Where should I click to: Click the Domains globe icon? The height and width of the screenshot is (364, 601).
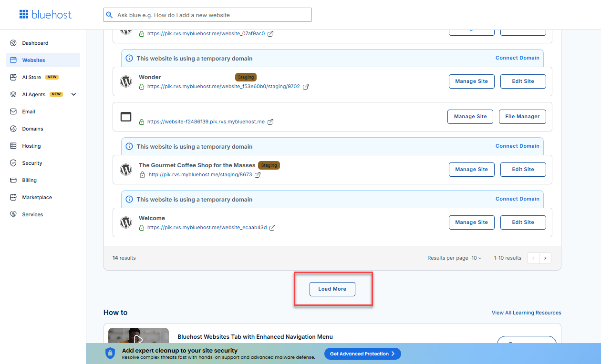(x=13, y=129)
